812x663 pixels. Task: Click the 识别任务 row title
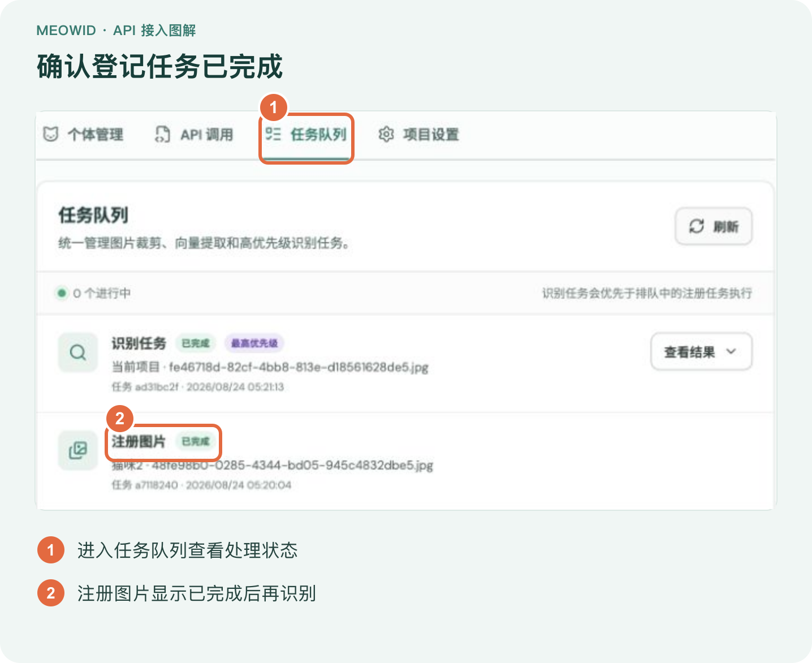139,343
